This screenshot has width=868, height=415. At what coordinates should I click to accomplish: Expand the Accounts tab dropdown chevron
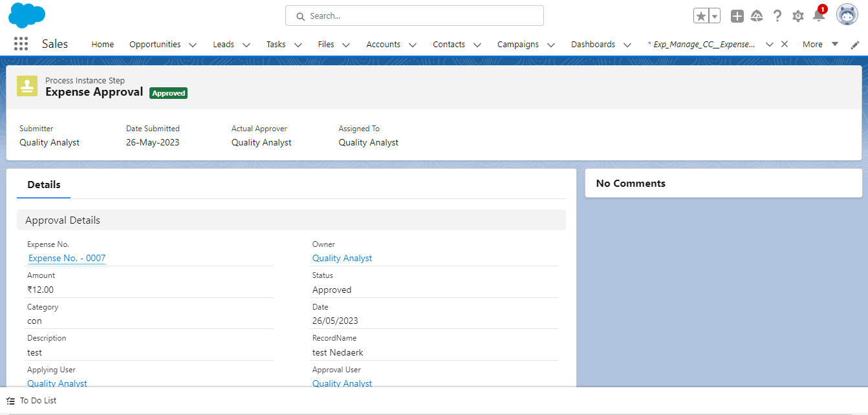412,45
